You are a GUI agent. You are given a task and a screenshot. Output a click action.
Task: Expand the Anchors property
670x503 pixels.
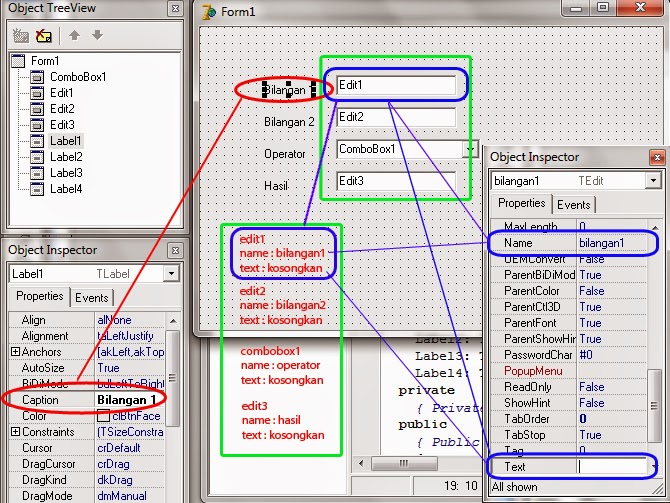coord(15,352)
